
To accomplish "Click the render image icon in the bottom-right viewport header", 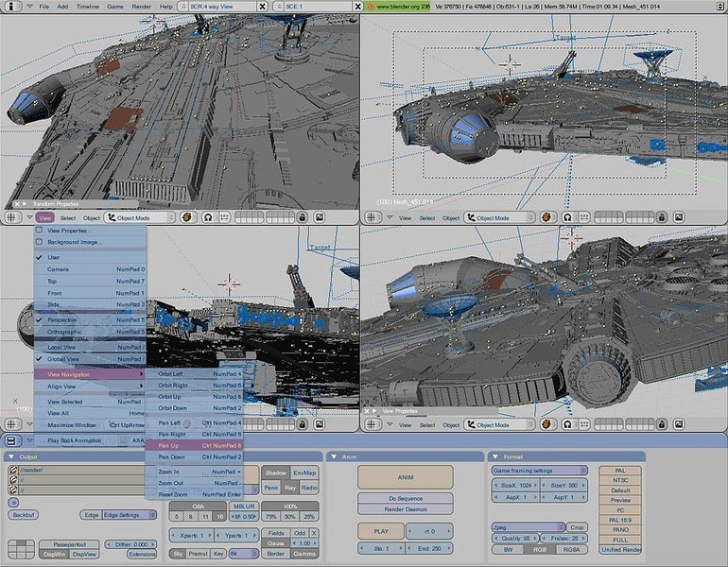I will click(x=678, y=424).
